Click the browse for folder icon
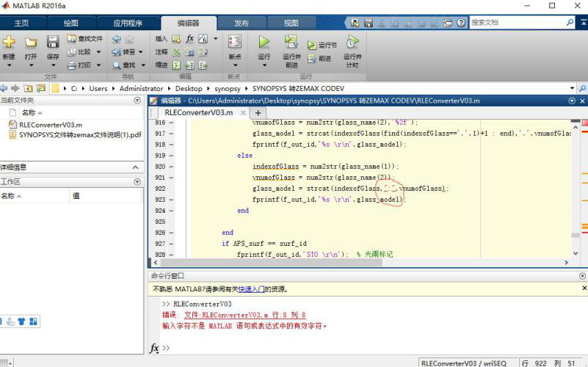The width and height of the screenshot is (588, 367). (x=41, y=89)
